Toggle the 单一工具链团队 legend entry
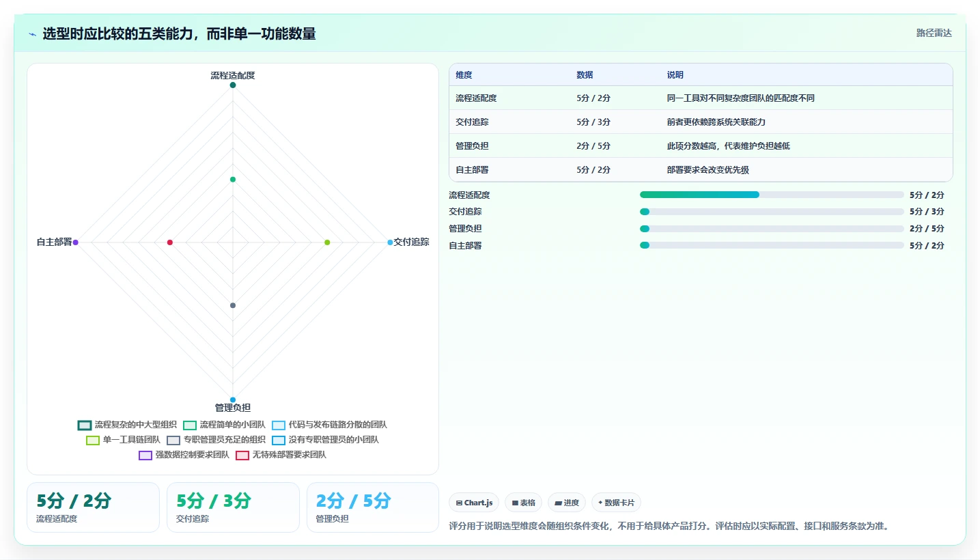Image resolution: width=980 pixels, height=560 pixels. 123,440
